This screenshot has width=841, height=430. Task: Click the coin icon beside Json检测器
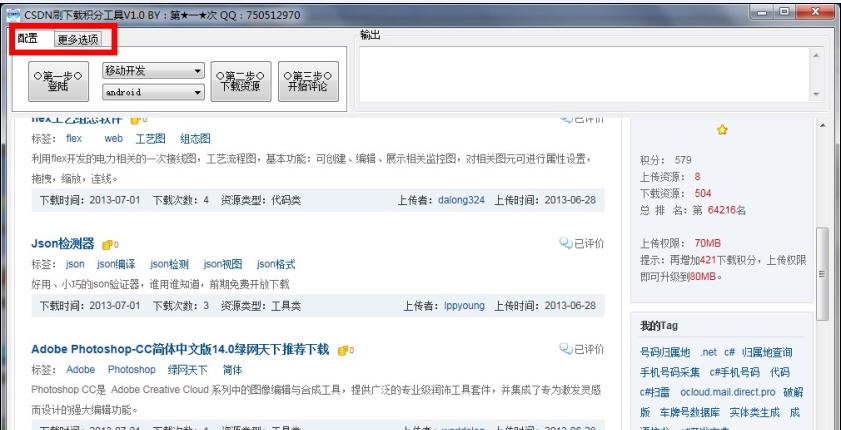coord(109,245)
